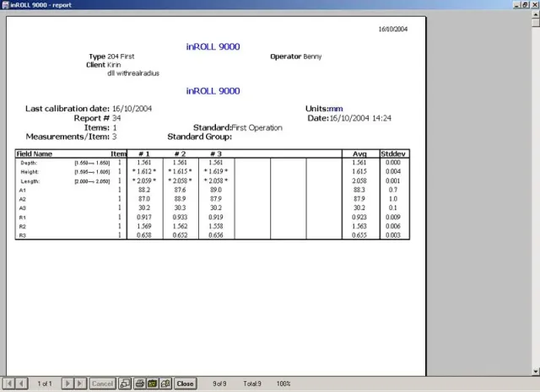Screen dimensions: 540x392
Task: Click the A1 row label
Action: point(23,190)
